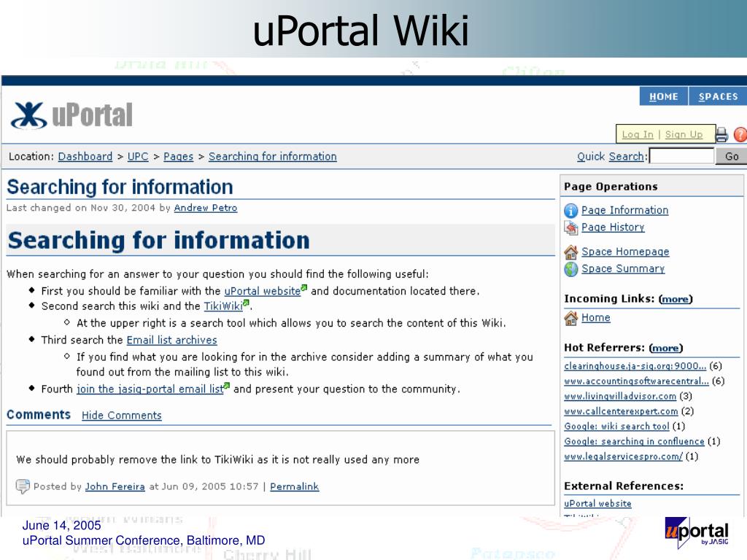Viewport: 747px width, 560px height.
Task: Open the uPortal website link in body
Action: click(263, 291)
